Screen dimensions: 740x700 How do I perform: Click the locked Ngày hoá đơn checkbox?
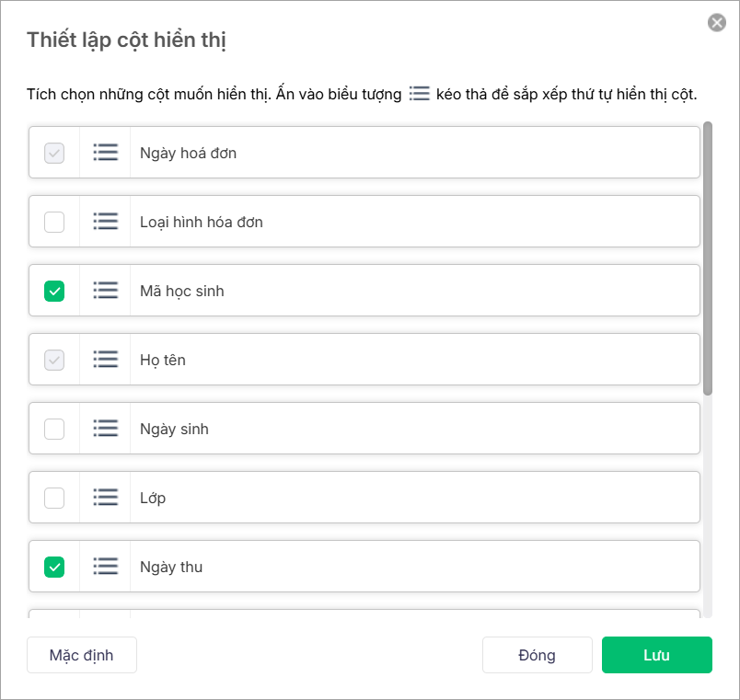point(54,153)
